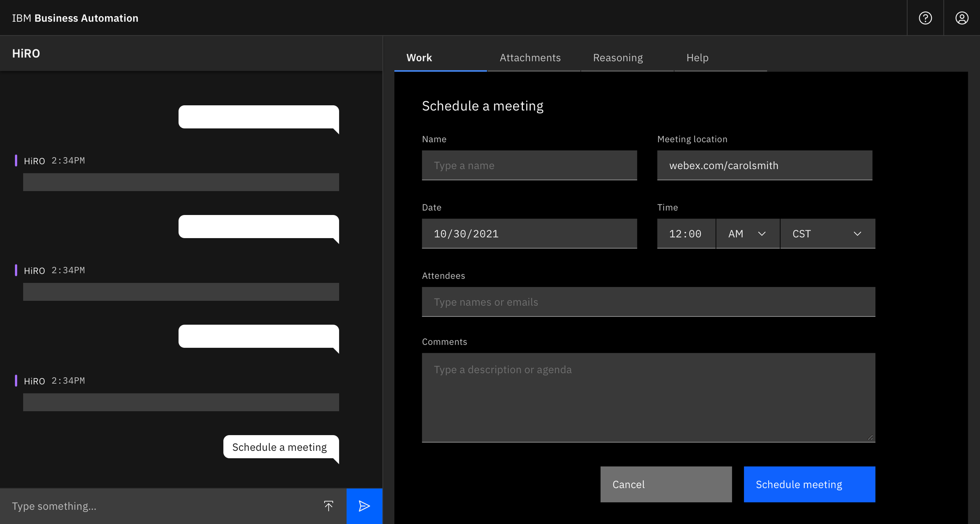This screenshot has width=980, height=524.
Task: Click the Date field showing 10/30/2021
Action: pos(529,234)
